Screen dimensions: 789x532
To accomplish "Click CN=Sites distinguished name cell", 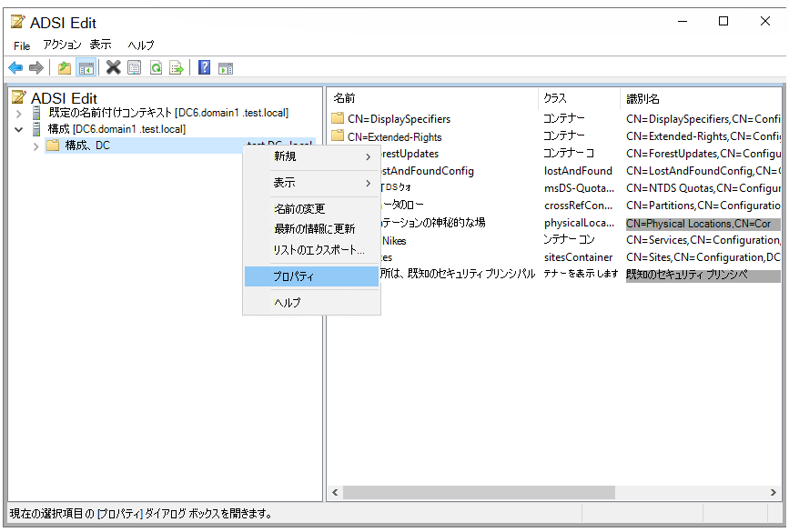I will click(x=703, y=257).
